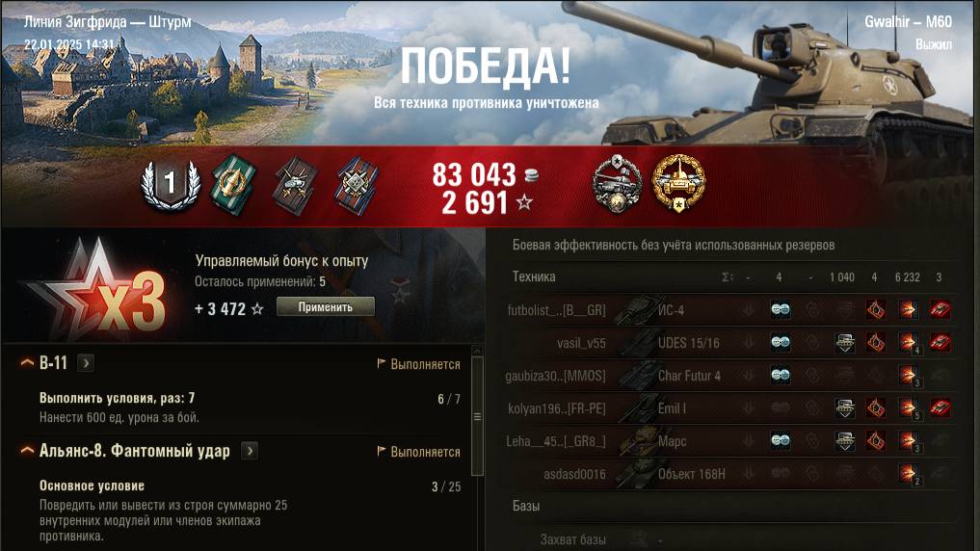Click the silver tank wreath medal
Image resolution: width=980 pixels, height=551 pixels.
click(x=617, y=184)
